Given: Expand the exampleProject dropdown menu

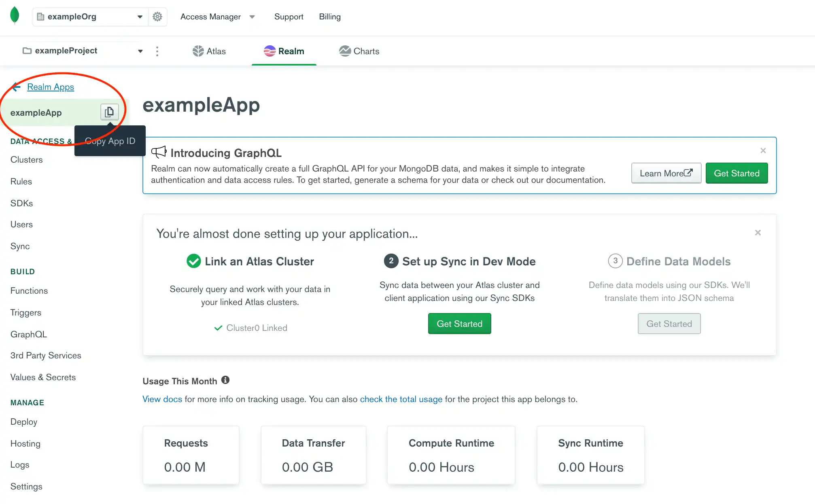Looking at the screenshot, I should 140,51.
